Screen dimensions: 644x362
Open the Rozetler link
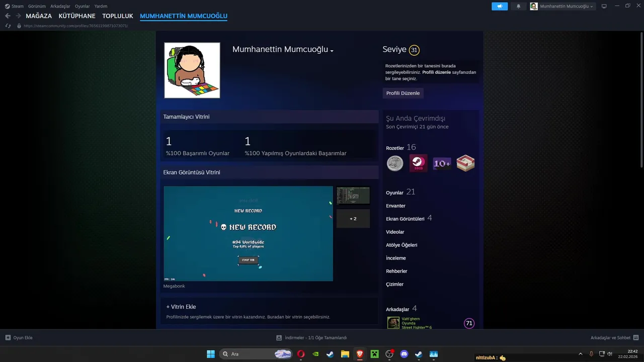[395, 148]
